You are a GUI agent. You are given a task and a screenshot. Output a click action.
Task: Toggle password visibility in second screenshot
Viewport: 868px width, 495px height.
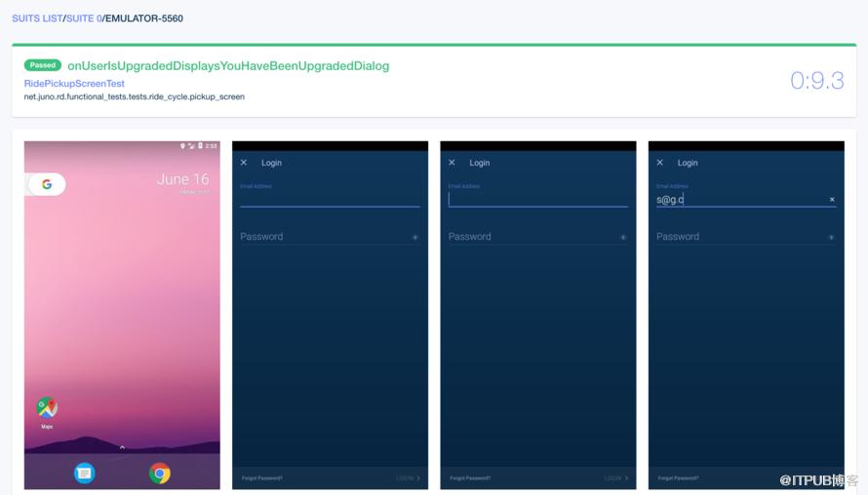[x=414, y=237]
